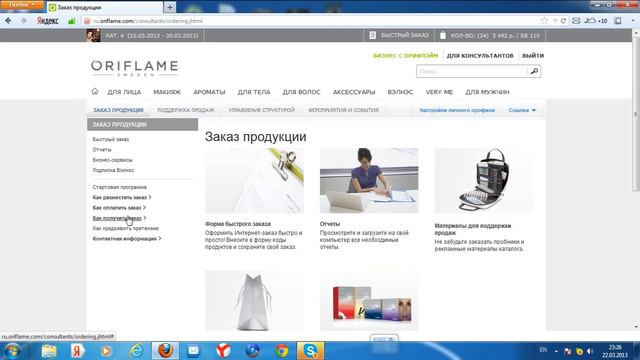This screenshot has height=360, width=640.
Task: Click the Материалы для поддержки продаж bag image
Action: coord(484,180)
